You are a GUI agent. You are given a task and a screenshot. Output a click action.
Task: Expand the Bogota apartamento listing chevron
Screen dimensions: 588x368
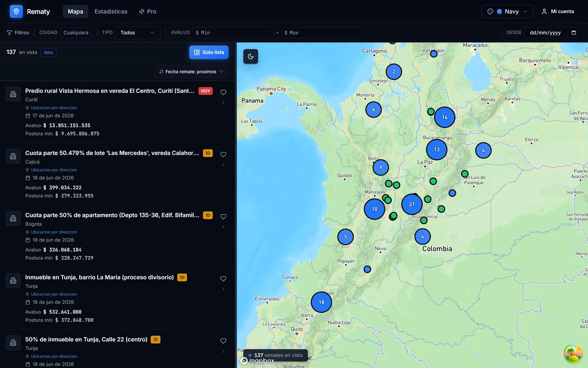[223, 227]
